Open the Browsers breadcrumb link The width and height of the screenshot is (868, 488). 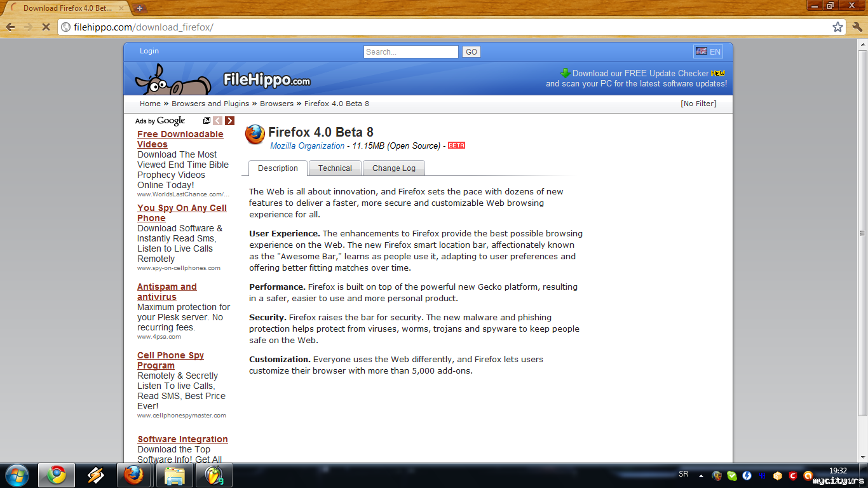point(276,104)
